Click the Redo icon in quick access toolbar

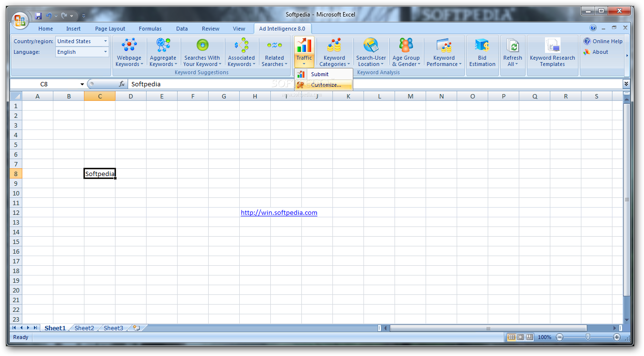[64, 16]
